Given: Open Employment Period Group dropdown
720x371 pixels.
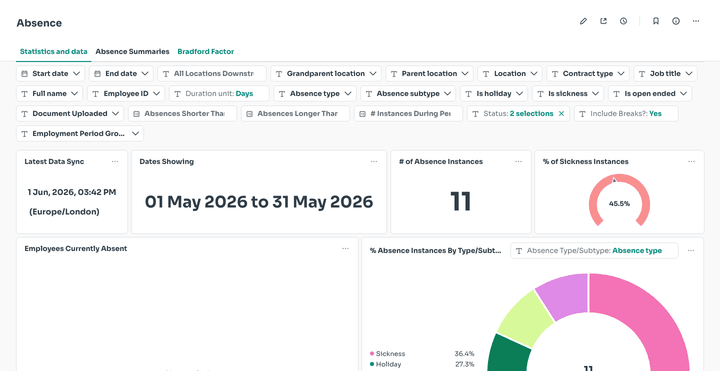Looking at the screenshot, I should click(80, 134).
